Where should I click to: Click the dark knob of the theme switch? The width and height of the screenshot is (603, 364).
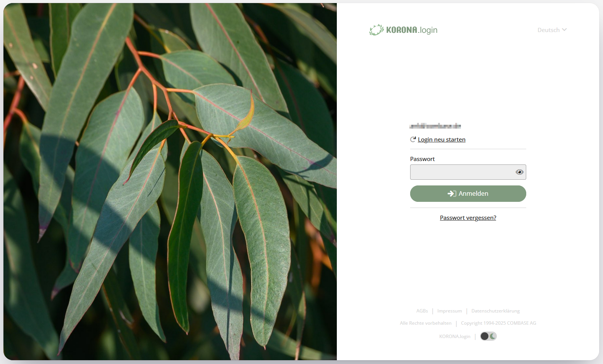coord(485,336)
